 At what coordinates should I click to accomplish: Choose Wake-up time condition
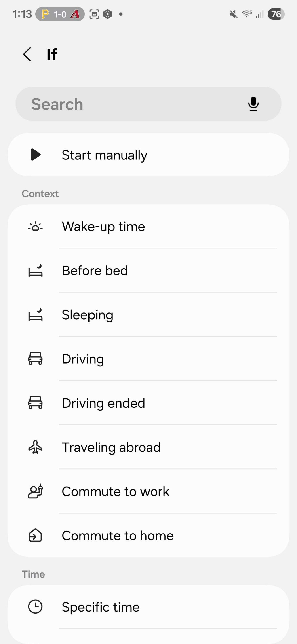(103, 227)
